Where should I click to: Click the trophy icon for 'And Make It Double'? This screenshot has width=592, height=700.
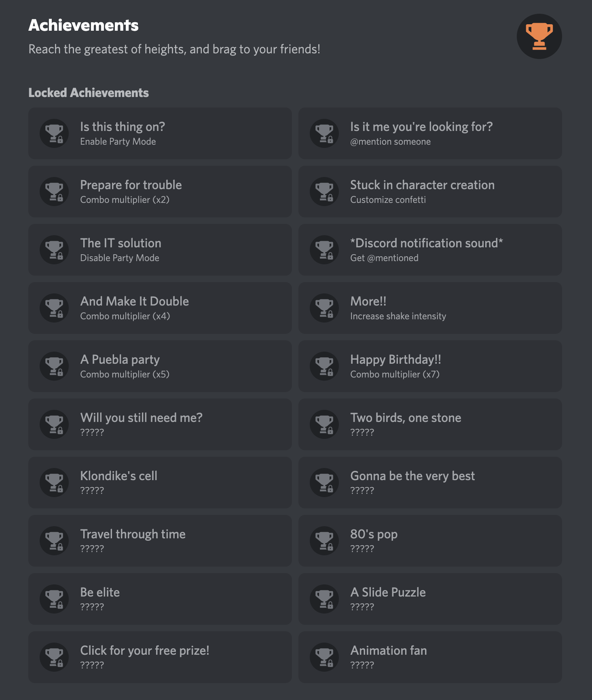coord(54,308)
